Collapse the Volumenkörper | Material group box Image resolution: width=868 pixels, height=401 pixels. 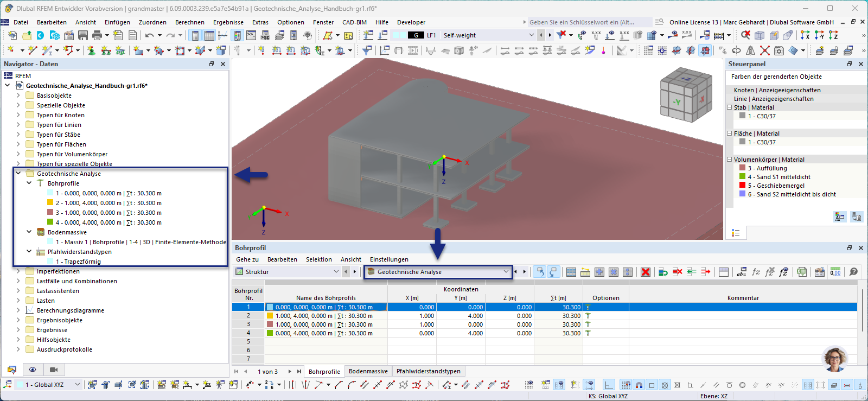tap(730, 160)
